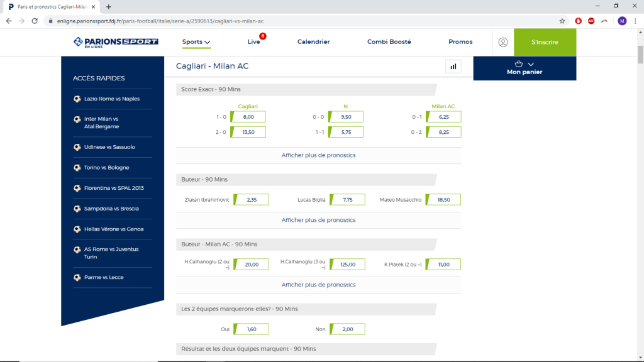Click the browser address bar URL
This screenshot has height=362, width=644.
point(160,21)
